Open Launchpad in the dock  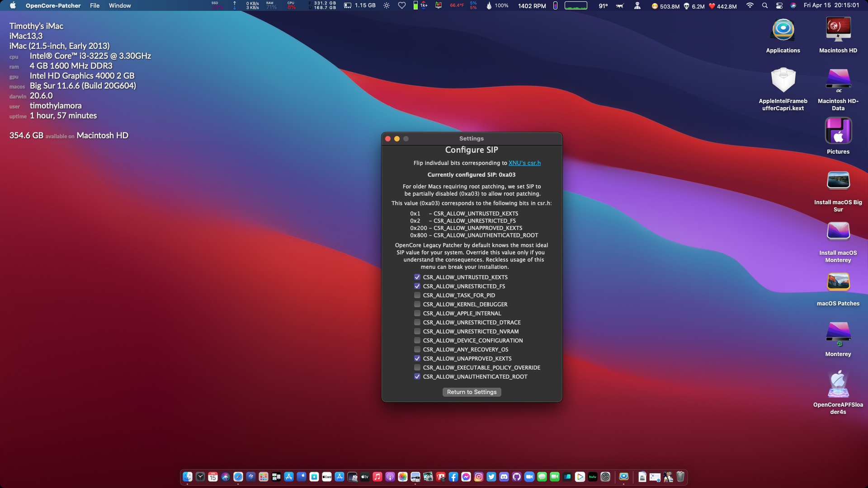(264, 477)
